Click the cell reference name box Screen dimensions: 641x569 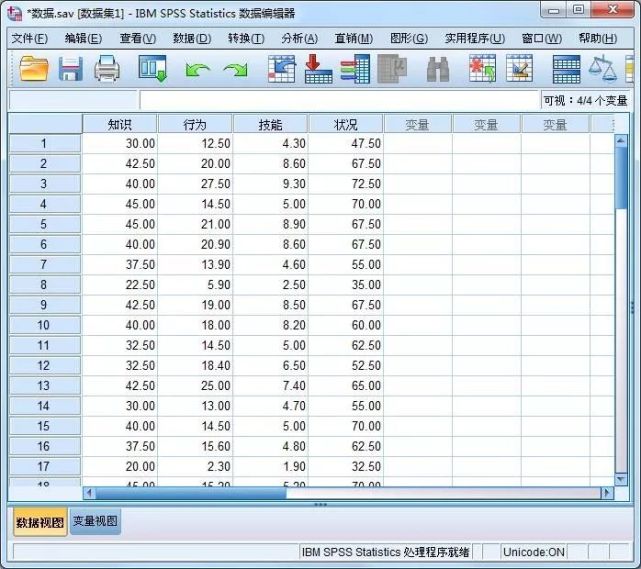coord(73,100)
